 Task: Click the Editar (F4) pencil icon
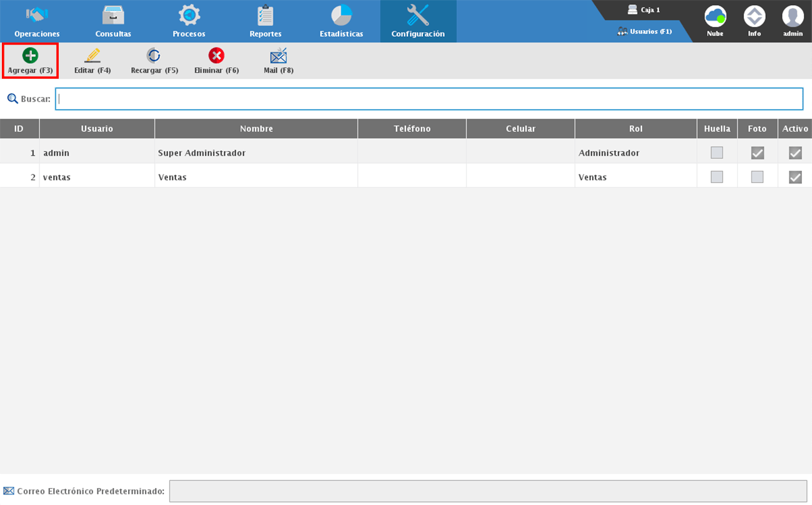(x=92, y=56)
